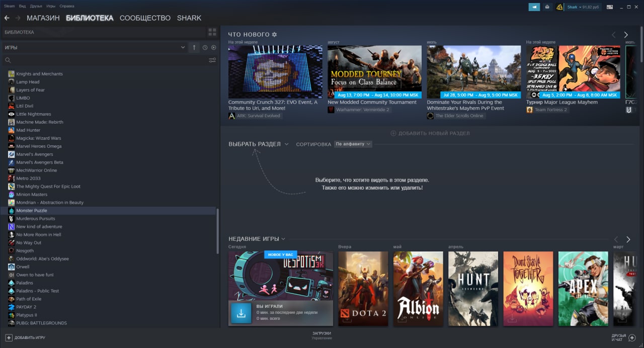Open the Друзья menu
Screen dimensions: 644x348
coord(36,7)
